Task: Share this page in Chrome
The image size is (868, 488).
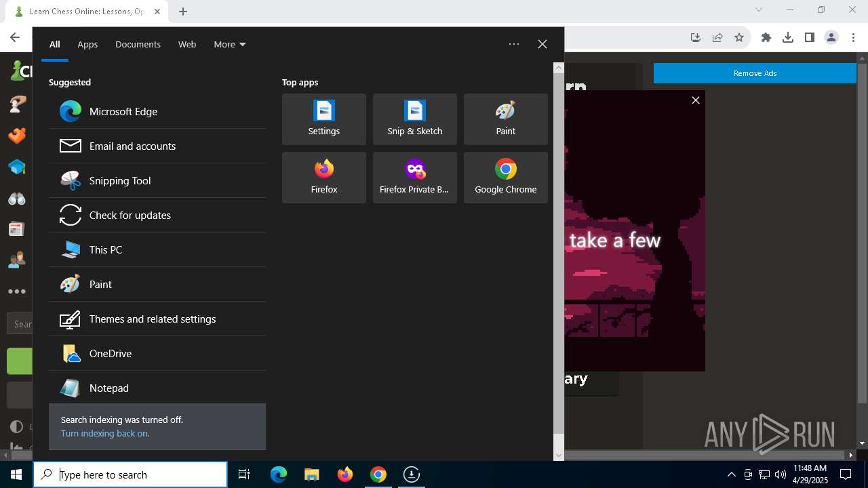Action: (x=717, y=38)
